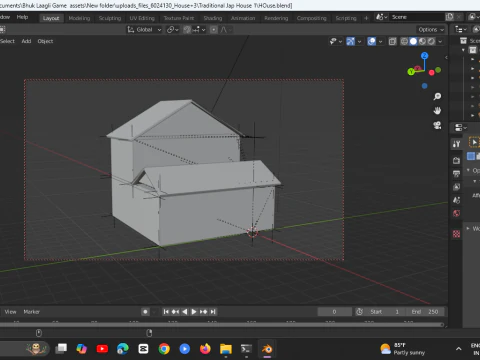Screen dimensions: 480x360
Task: Open the Help menu
Action: 22,17
